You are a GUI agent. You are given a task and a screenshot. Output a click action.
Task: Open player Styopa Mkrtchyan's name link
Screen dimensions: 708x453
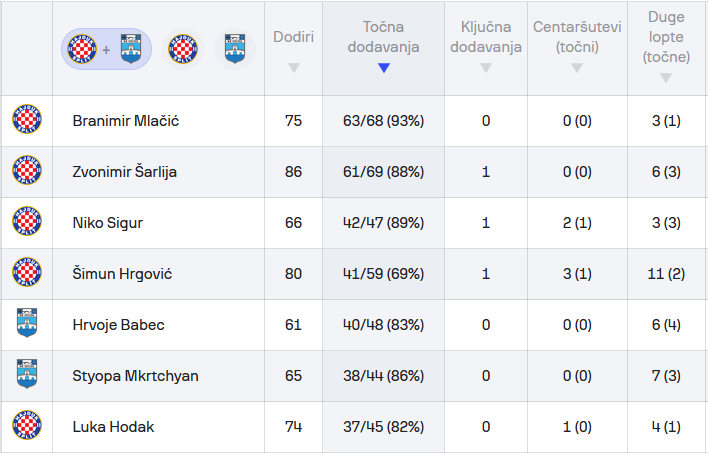135,376
